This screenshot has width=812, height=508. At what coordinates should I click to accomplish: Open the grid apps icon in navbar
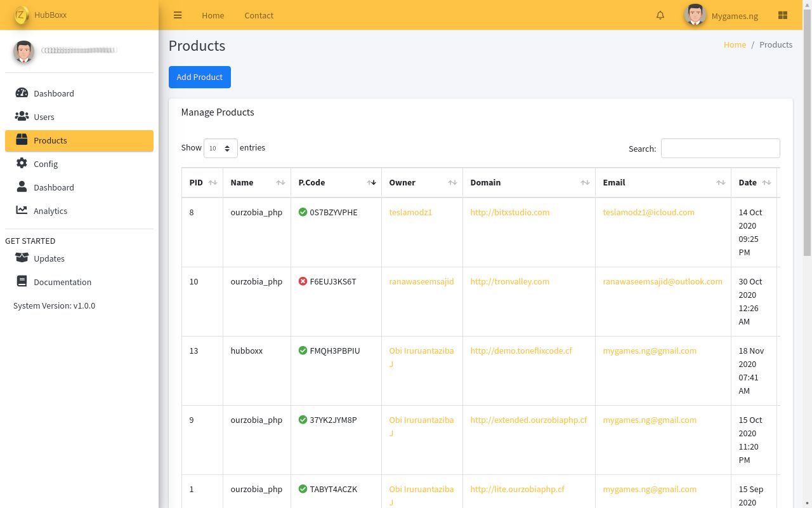tap(782, 15)
